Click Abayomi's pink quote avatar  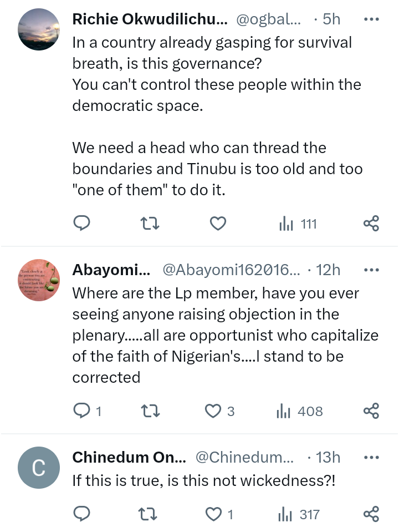[x=38, y=281]
